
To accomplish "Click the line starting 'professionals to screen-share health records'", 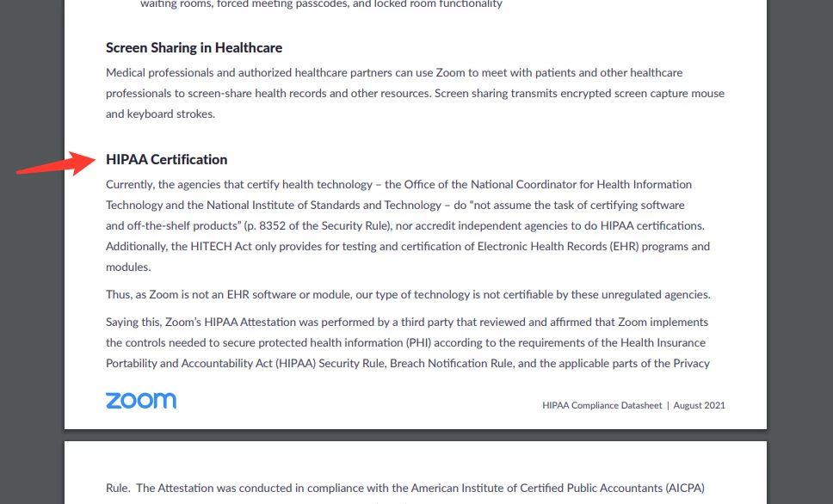I will (x=415, y=94).
